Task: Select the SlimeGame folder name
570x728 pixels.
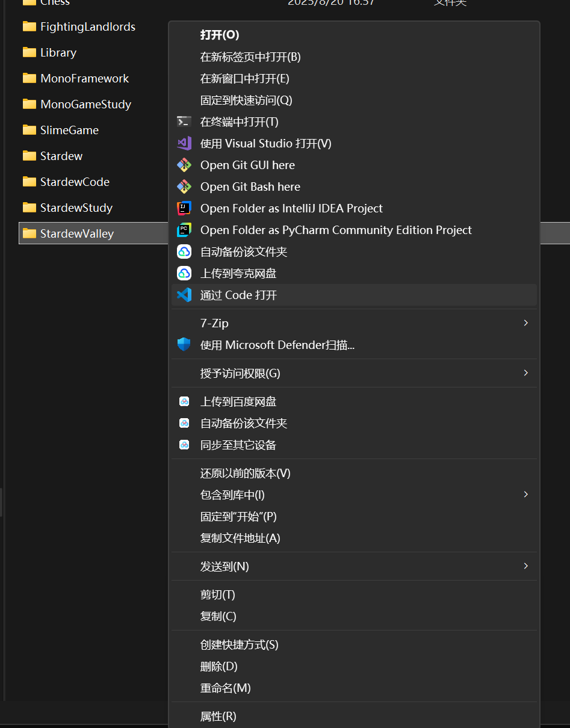Action: pos(69,130)
